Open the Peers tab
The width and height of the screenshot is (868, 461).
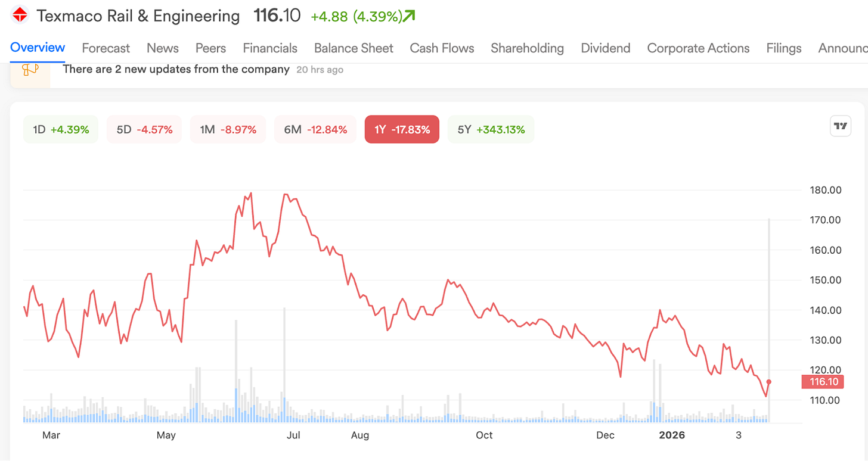(x=210, y=48)
